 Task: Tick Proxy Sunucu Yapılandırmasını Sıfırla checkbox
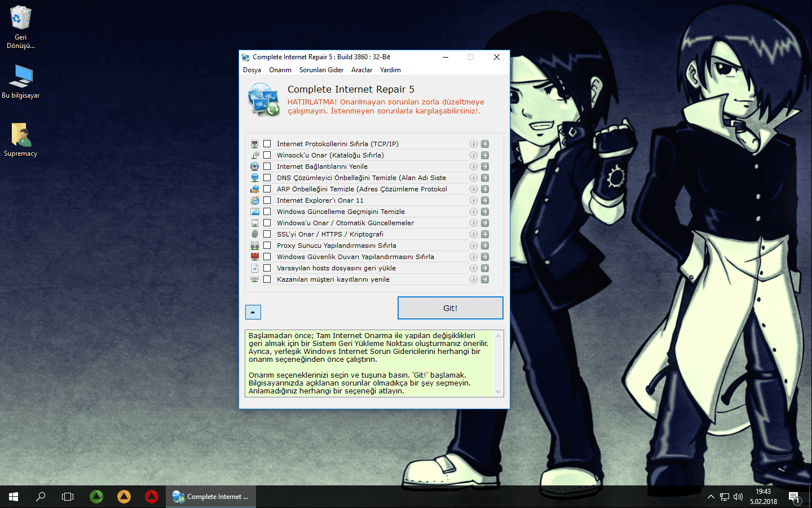pyautogui.click(x=267, y=246)
